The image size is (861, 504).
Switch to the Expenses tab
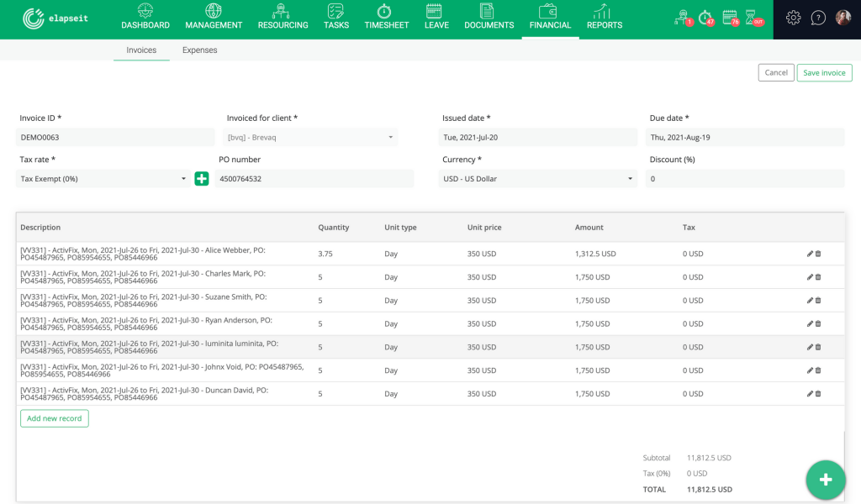coord(200,50)
